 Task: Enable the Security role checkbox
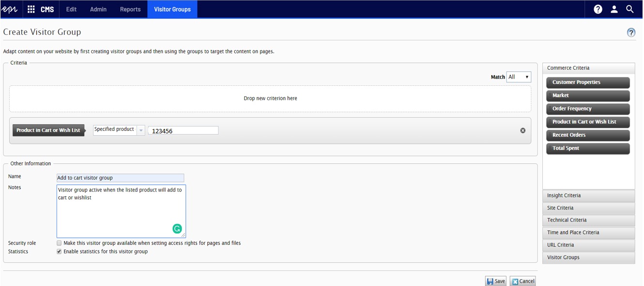pyautogui.click(x=59, y=243)
